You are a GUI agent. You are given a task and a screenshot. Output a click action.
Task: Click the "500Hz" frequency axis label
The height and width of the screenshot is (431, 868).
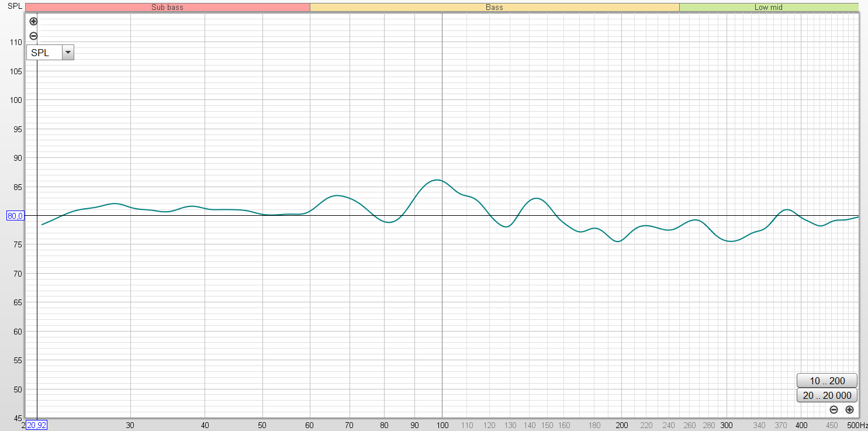[x=857, y=425]
